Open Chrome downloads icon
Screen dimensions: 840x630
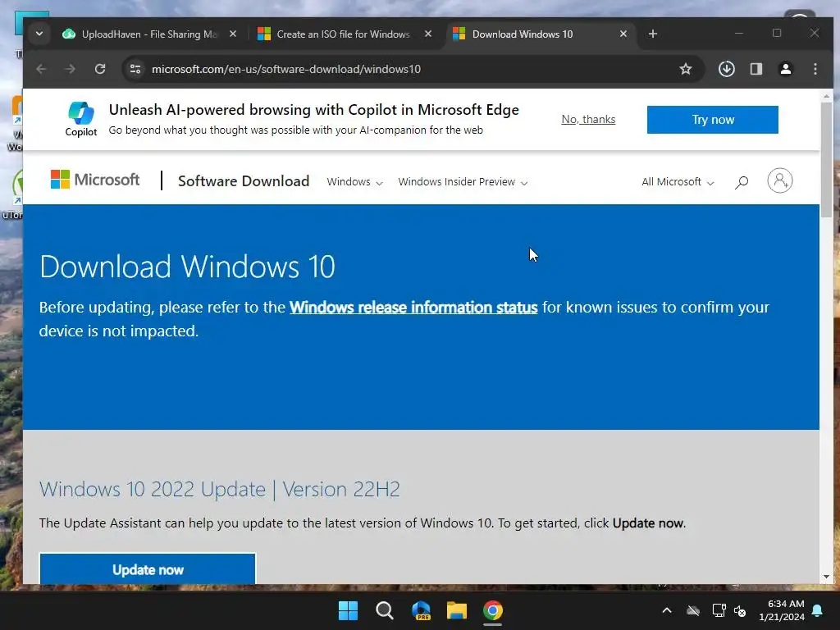[727, 69]
